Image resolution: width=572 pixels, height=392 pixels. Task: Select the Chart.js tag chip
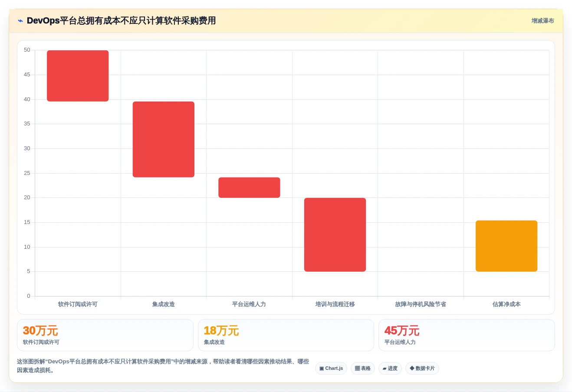[331, 368]
